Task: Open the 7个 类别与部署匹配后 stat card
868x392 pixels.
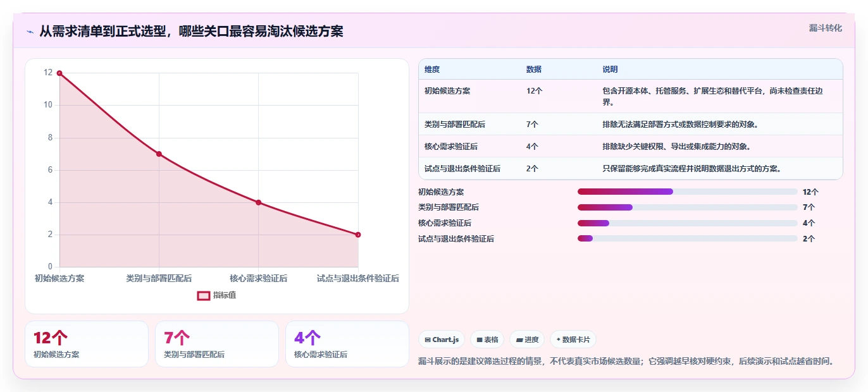Action: [217, 344]
